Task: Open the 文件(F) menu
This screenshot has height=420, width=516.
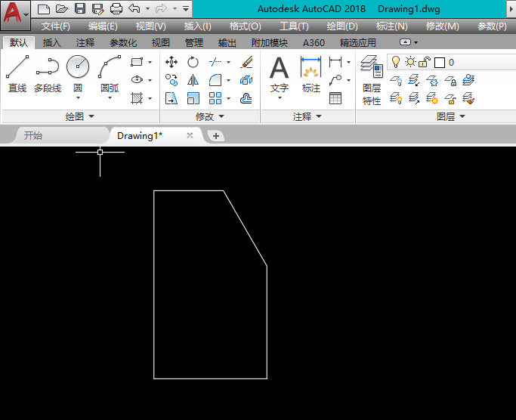Action: 56,26
